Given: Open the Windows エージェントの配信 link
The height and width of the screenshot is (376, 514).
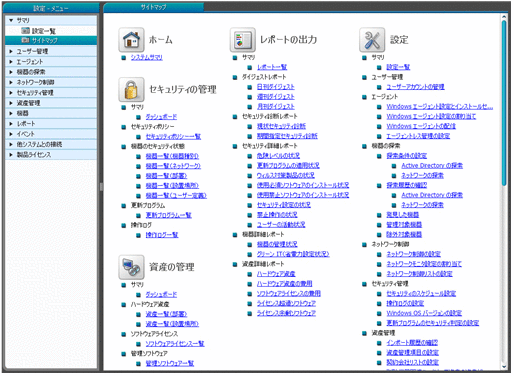Looking at the screenshot, I should (421, 126).
